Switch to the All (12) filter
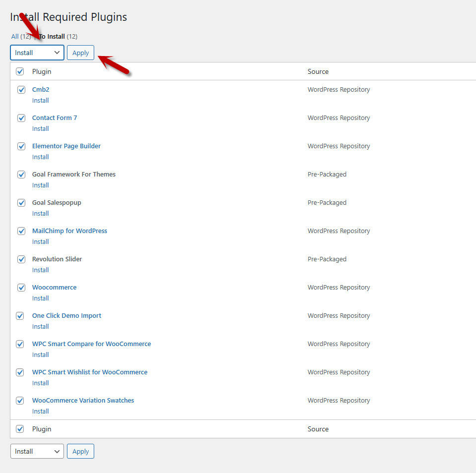The width and height of the screenshot is (476, 473). pyautogui.click(x=15, y=36)
